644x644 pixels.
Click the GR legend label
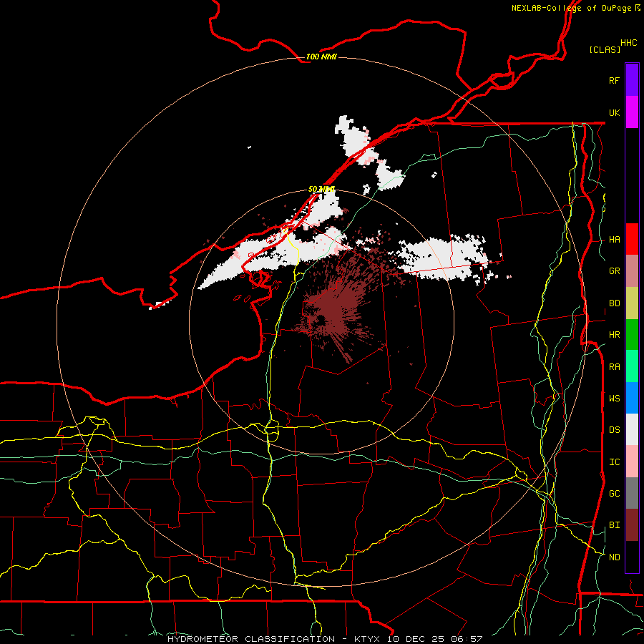[x=614, y=271]
